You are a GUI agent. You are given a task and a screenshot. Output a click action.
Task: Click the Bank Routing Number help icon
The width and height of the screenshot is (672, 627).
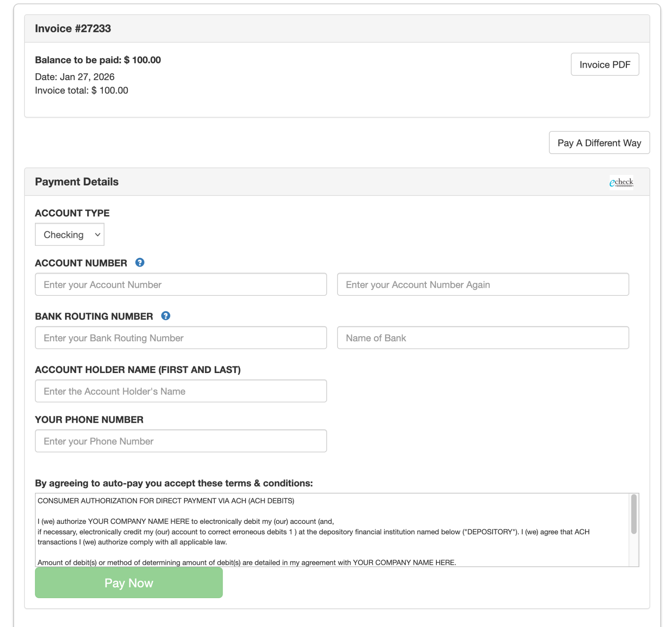(x=166, y=316)
